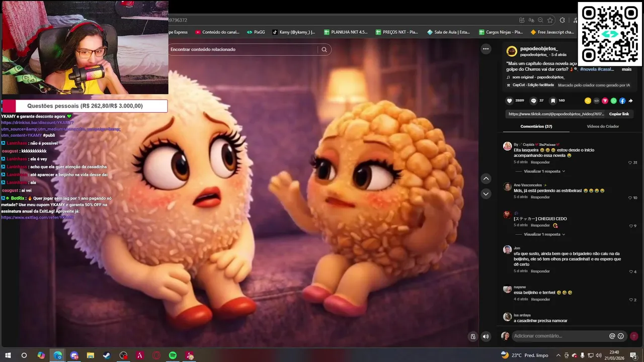Open File Explorer from the taskbar

pos(91,355)
